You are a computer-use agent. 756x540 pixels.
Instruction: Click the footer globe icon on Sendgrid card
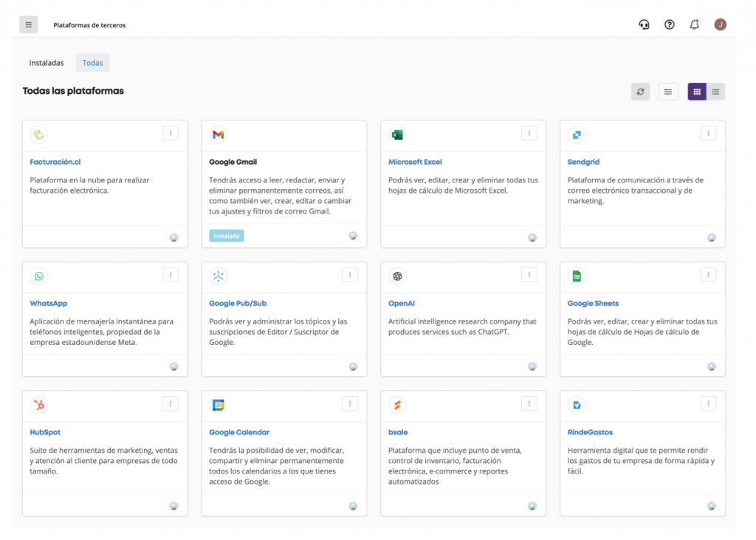(x=712, y=237)
